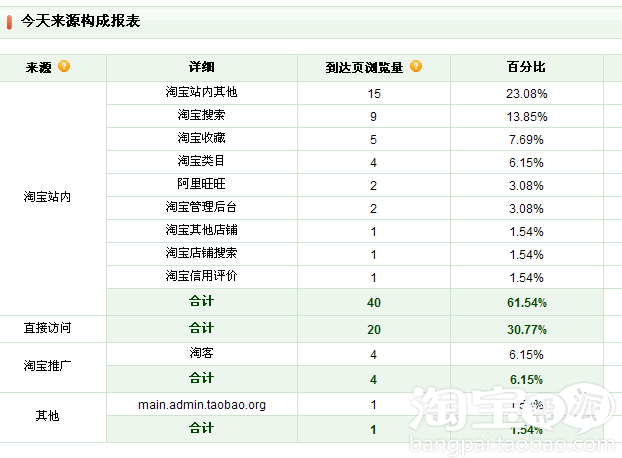Click the main.admin.taobao.org entry
The image size is (622, 458).
click(202, 405)
